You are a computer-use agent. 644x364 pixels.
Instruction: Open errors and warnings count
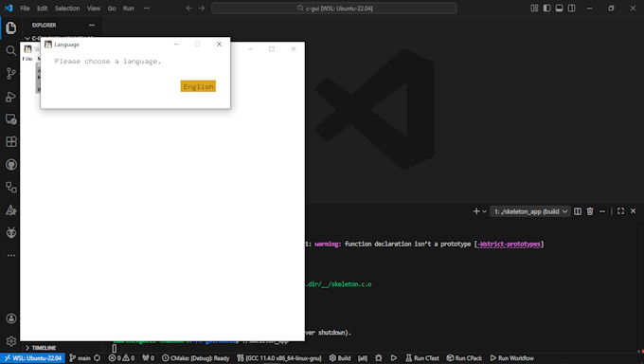coord(121,358)
